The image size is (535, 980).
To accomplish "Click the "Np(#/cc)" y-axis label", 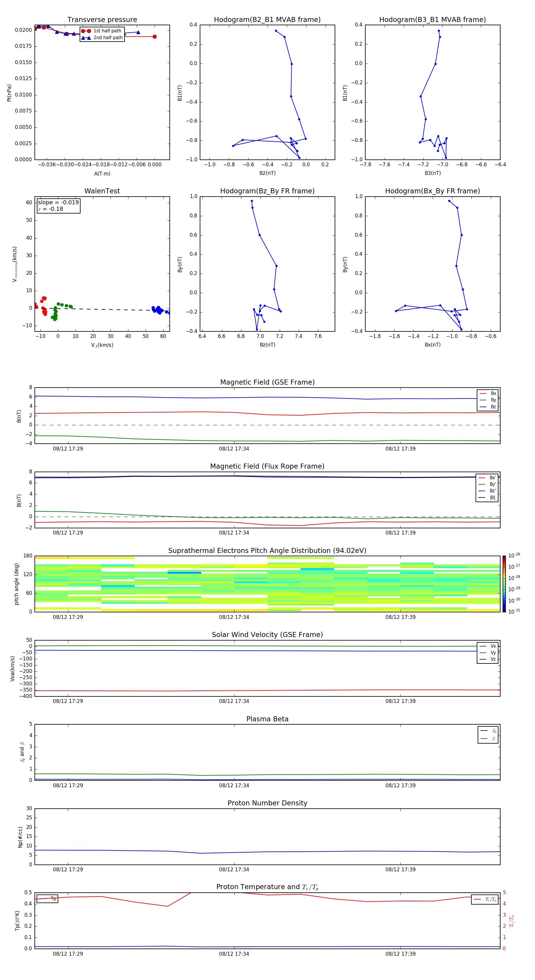I will [20, 837].
